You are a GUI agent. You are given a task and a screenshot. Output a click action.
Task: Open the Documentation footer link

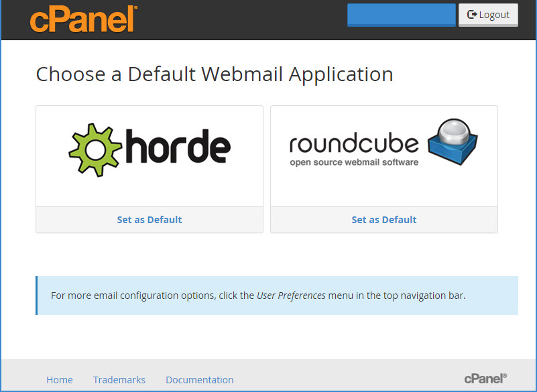point(200,380)
